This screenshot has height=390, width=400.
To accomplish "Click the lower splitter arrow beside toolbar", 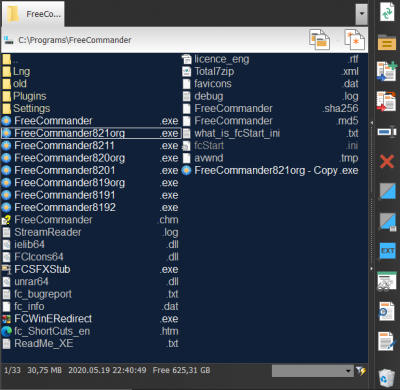I will [x=372, y=268].
